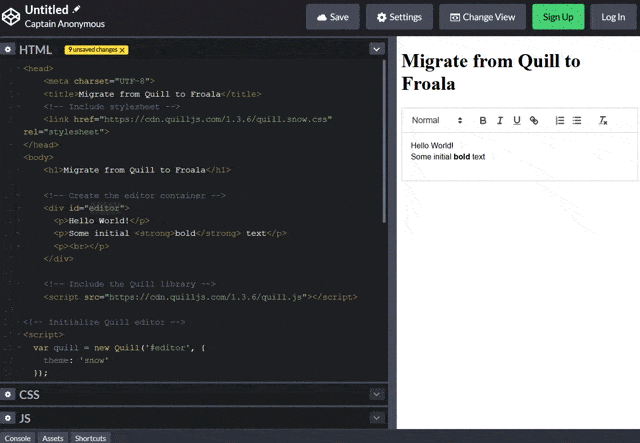Dismiss the unsaved changes badge

click(x=122, y=49)
